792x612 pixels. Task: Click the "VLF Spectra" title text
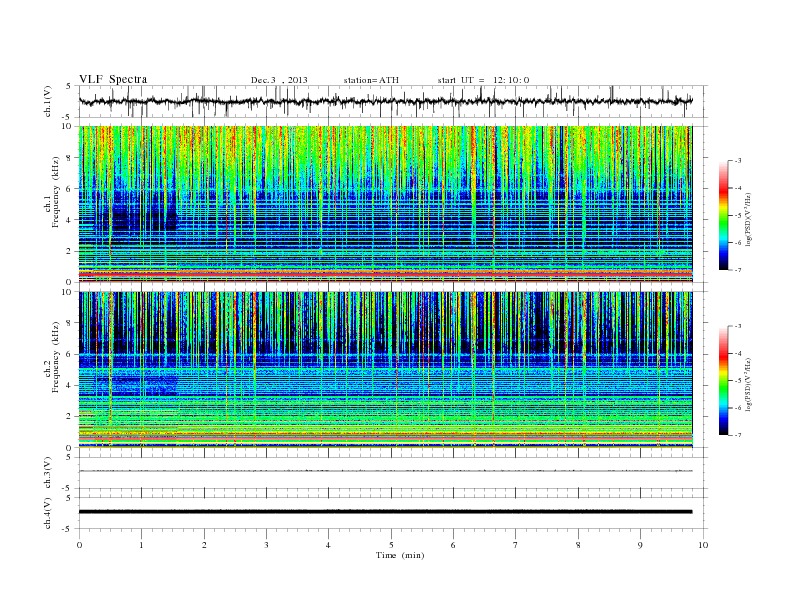tap(113, 79)
